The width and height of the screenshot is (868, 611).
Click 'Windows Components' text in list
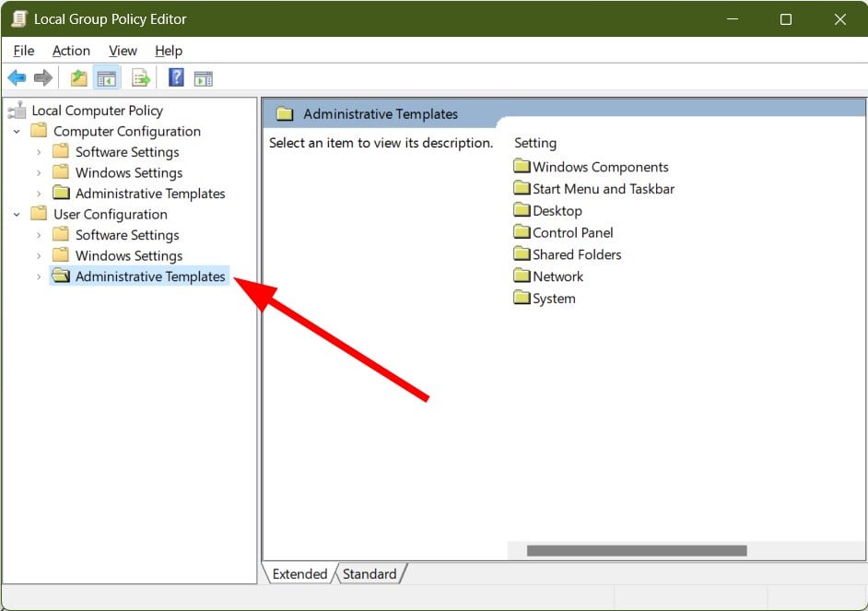[601, 167]
